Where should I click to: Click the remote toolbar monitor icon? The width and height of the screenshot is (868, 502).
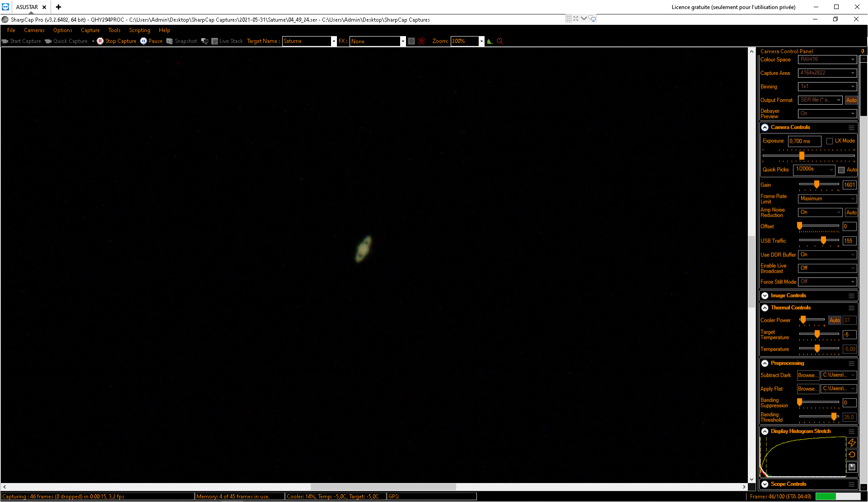[592, 19]
